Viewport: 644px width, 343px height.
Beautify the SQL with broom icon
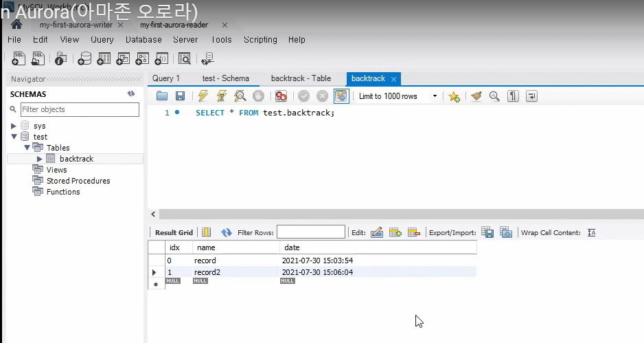coord(476,96)
